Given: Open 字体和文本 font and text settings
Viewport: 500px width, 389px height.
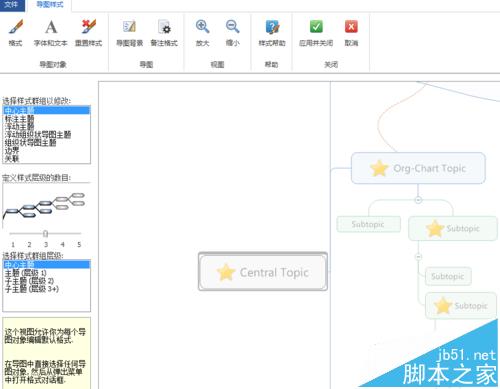Looking at the screenshot, I should tap(50, 32).
